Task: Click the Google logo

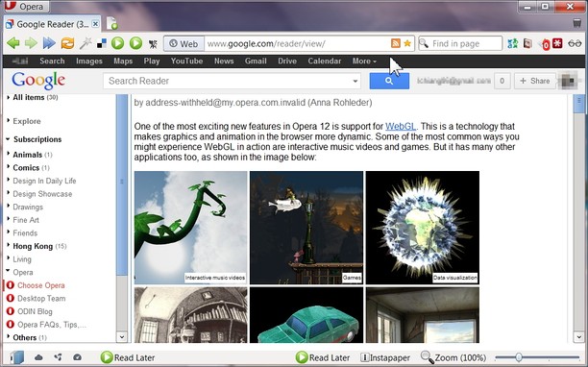Action: click(38, 81)
